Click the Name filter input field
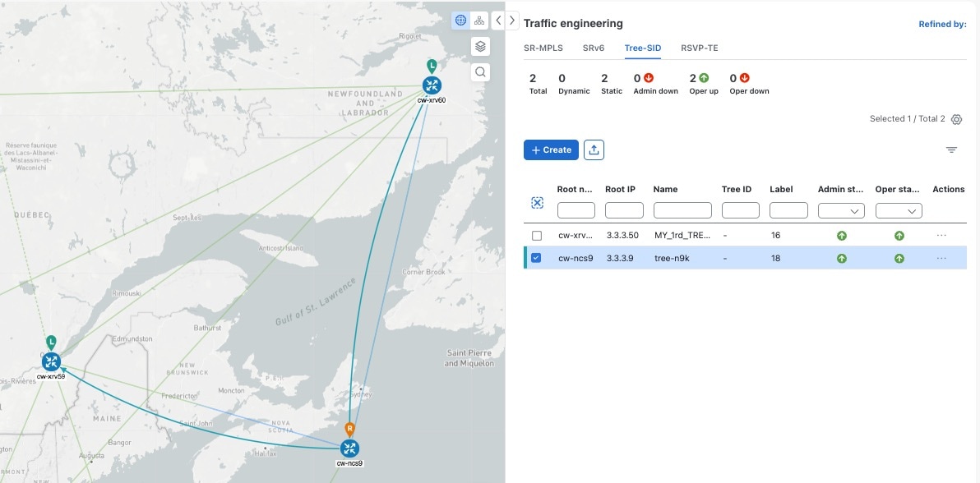 pyautogui.click(x=682, y=211)
